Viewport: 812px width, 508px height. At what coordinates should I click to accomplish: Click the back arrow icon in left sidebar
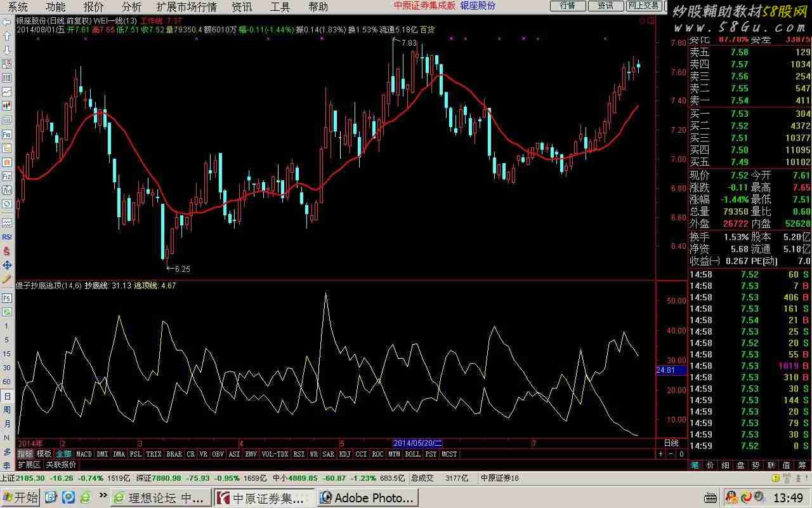click(7, 22)
